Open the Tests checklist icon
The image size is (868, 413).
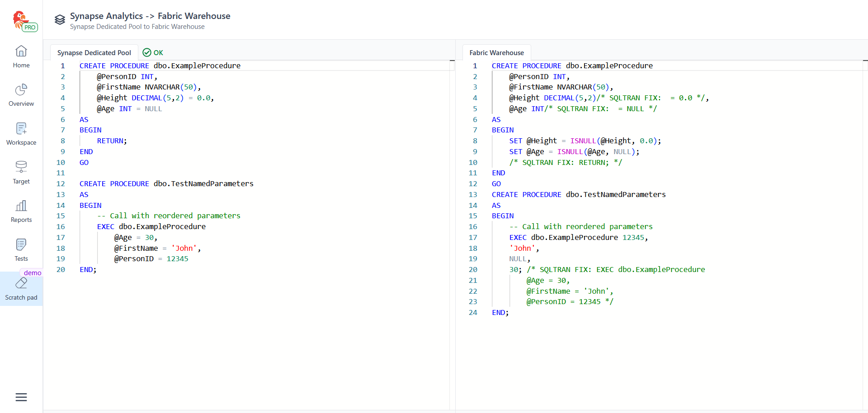(x=21, y=245)
